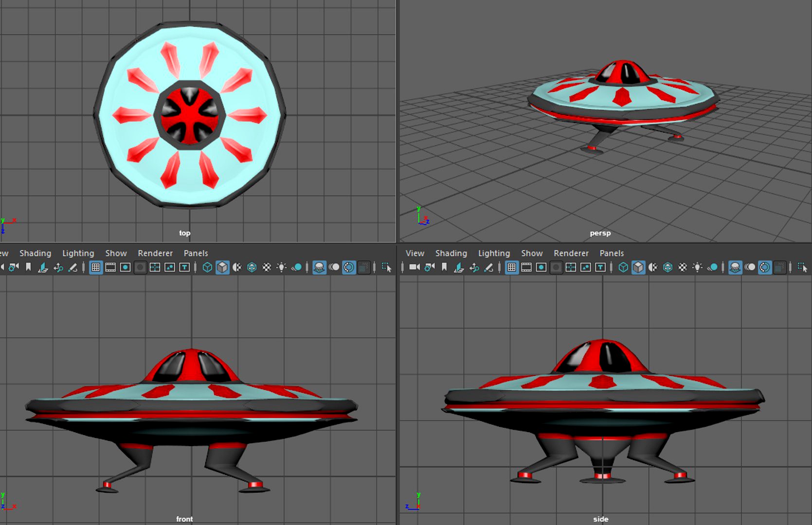
Task: Open Grease Pencil tool in side panel toolbar
Action: point(488,267)
